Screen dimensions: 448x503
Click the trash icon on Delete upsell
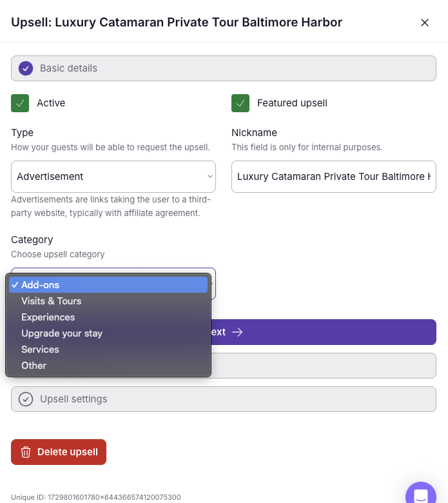26,452
